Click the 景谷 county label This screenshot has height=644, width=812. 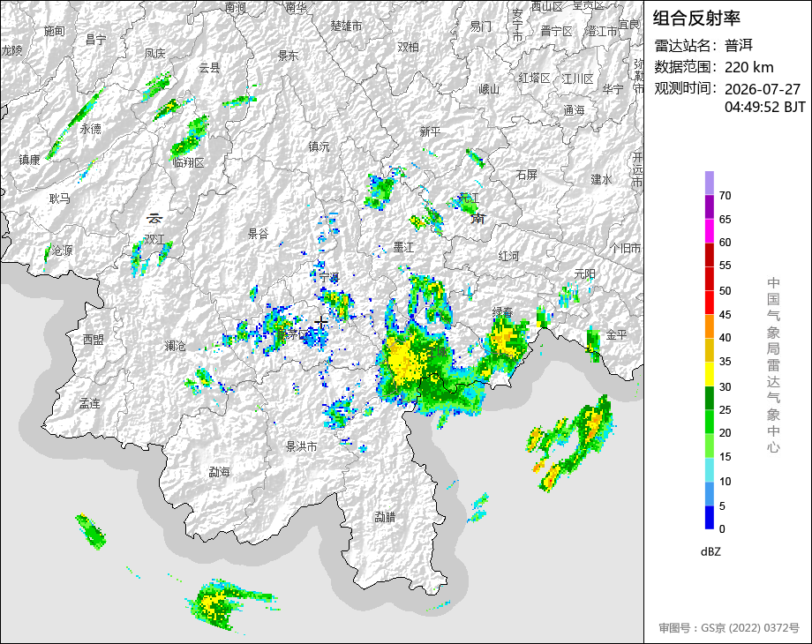(258, 234)
